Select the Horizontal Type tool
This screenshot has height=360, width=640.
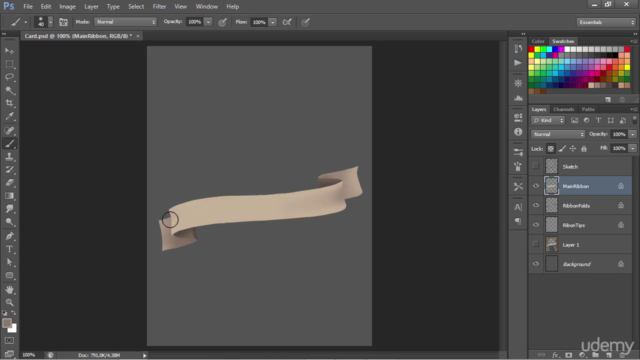coord(9,249)
